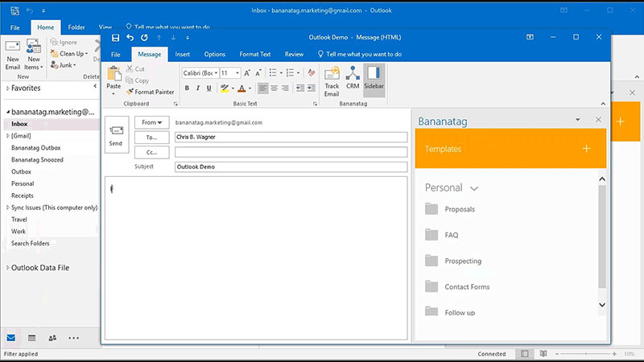Add a new template with the plus
The image size is (644, 362).
(x=587, y=149)
